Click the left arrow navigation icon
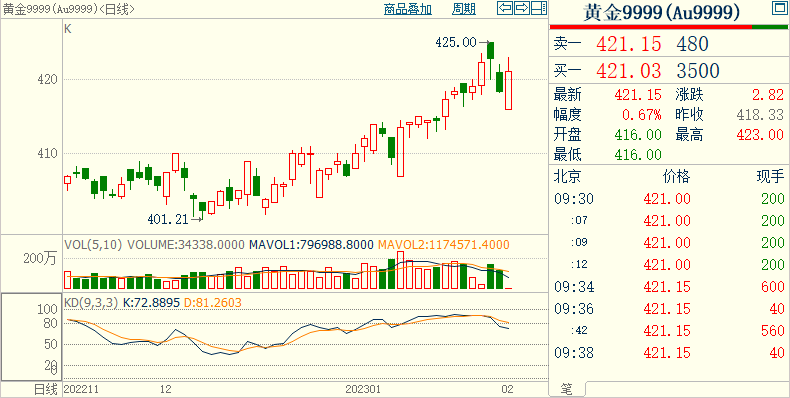The image size is (790, 398). [x=505, y=8]
